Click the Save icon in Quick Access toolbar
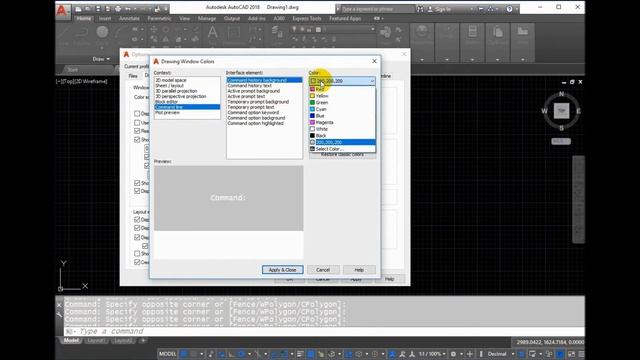 click(98, 9)
